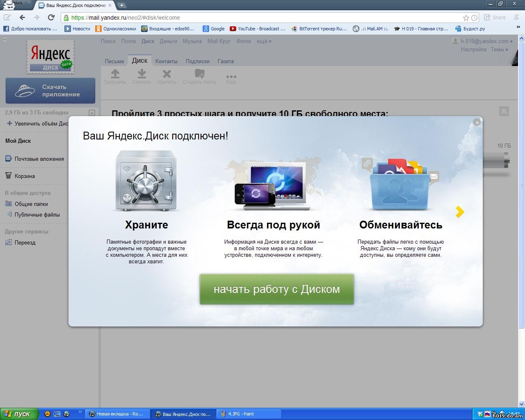This screenshot has width=525, height=420.
Task: Click the 'Скачать приложение' button
Action: coord(50,91)
